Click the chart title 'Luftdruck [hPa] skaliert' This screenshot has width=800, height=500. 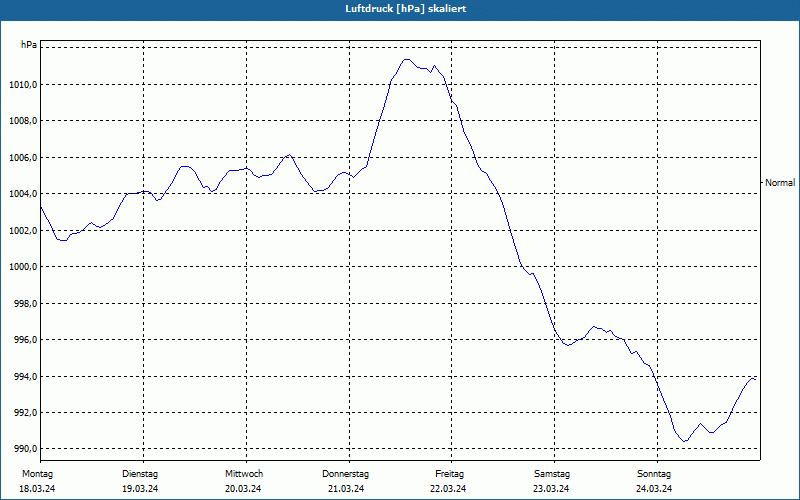click(406, 9)
